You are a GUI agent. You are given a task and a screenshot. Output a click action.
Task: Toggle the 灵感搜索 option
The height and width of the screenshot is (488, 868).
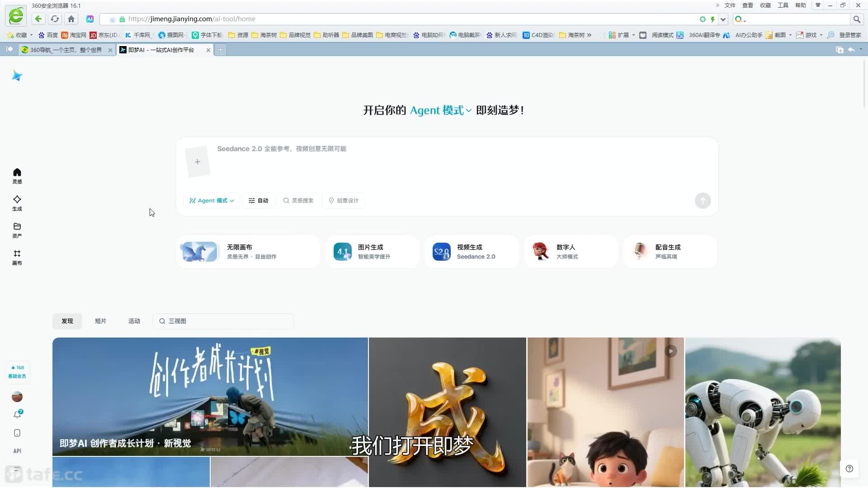tap(298, 201)
